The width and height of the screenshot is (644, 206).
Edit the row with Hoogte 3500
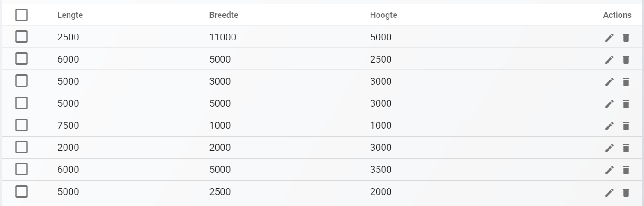[x=609, y=170]
